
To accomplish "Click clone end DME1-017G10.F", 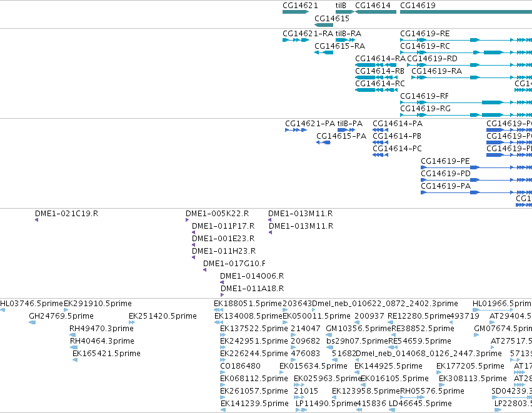I will (x=234, y=264).
